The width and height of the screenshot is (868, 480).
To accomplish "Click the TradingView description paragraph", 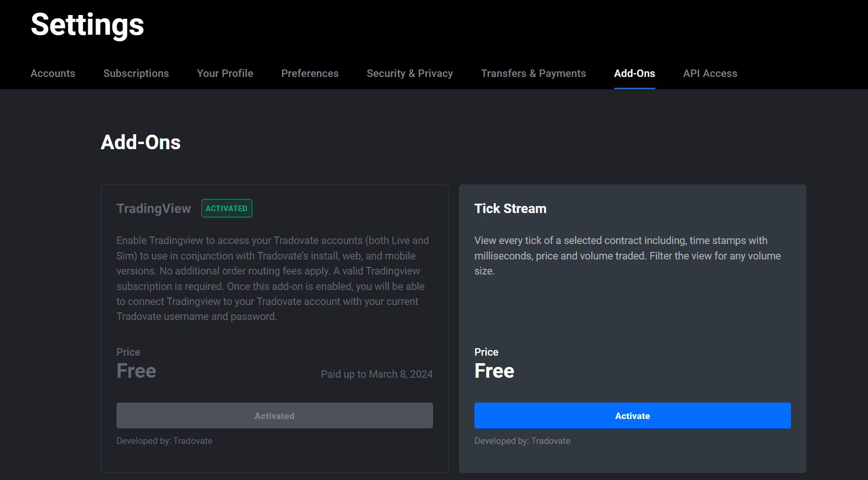I will [273, 278].
